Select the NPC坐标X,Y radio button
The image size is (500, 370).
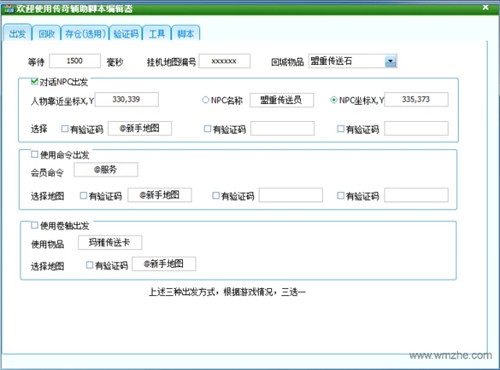coord(333,100)
